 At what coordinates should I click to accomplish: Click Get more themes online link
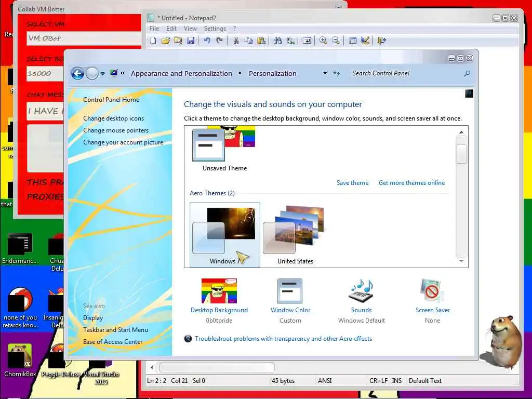click(x=411, y=183)
